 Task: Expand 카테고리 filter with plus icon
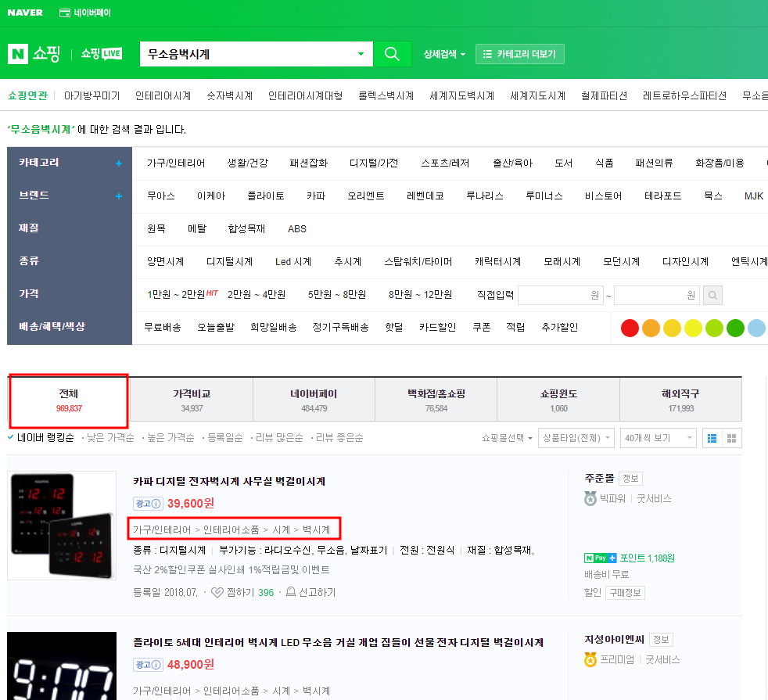point(119,163)
